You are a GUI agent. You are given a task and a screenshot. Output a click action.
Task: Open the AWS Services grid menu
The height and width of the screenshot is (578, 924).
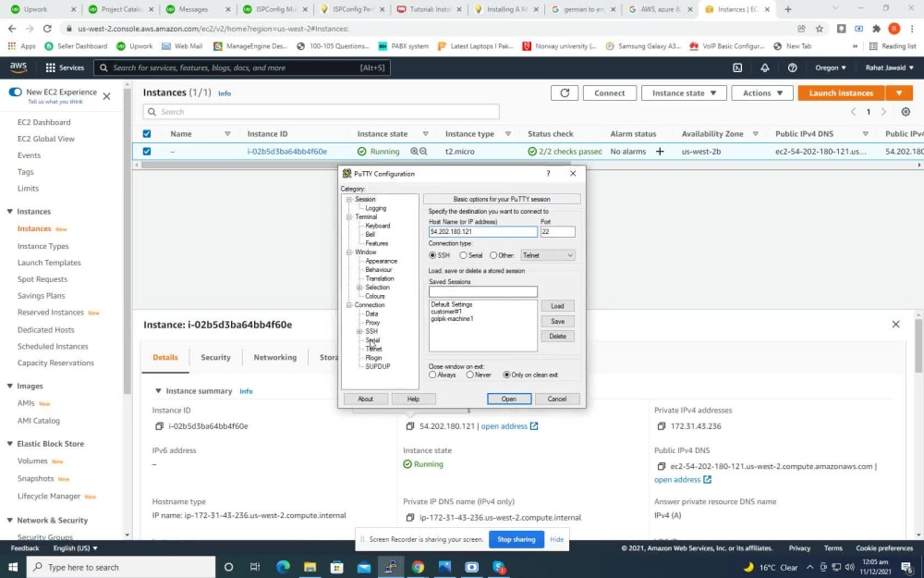[65, 68]
